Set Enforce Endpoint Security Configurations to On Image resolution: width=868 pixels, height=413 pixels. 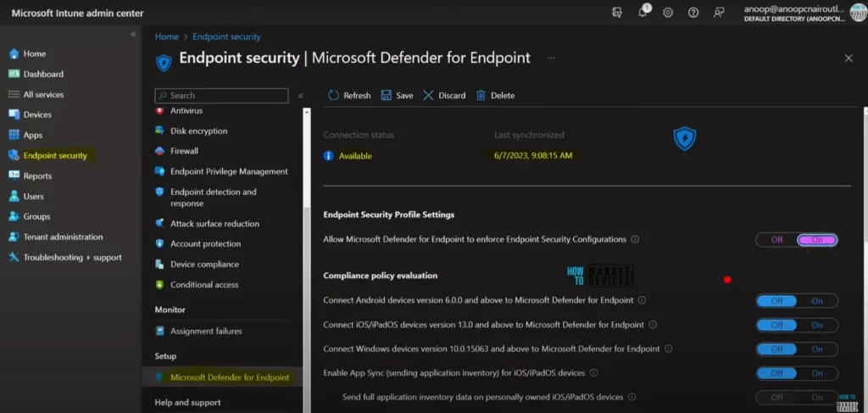(x=817, y=240)
